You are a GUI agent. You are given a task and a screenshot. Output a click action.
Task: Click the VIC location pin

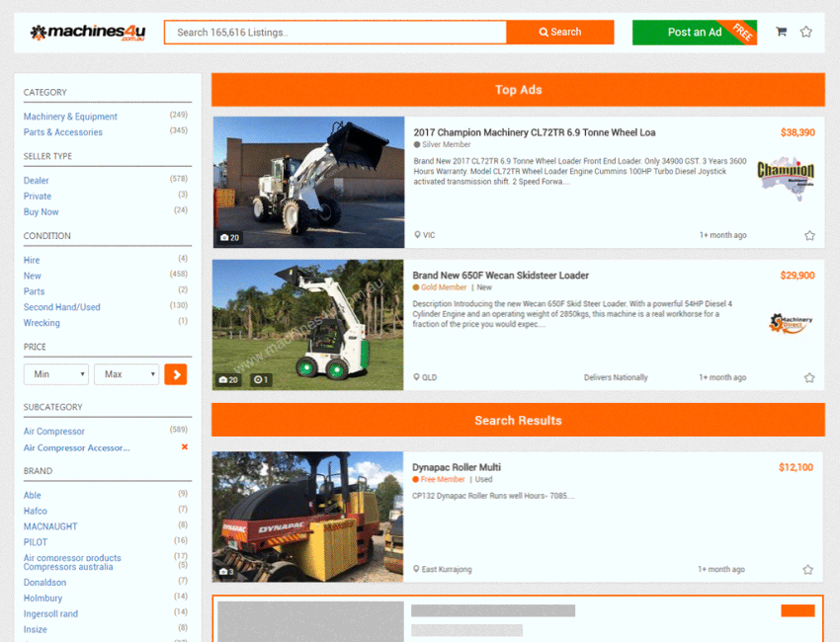pos(417,234)
